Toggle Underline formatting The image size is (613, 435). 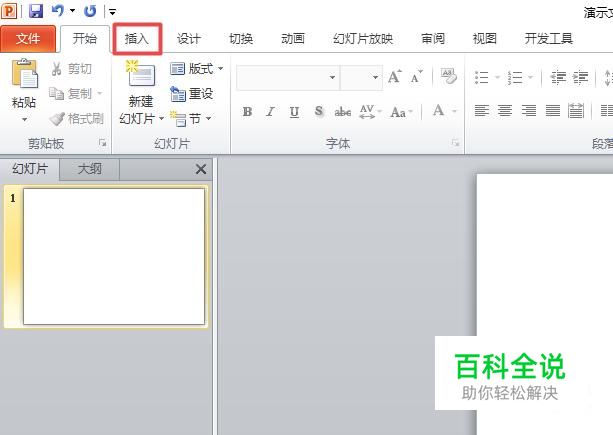tap(294, 112)
